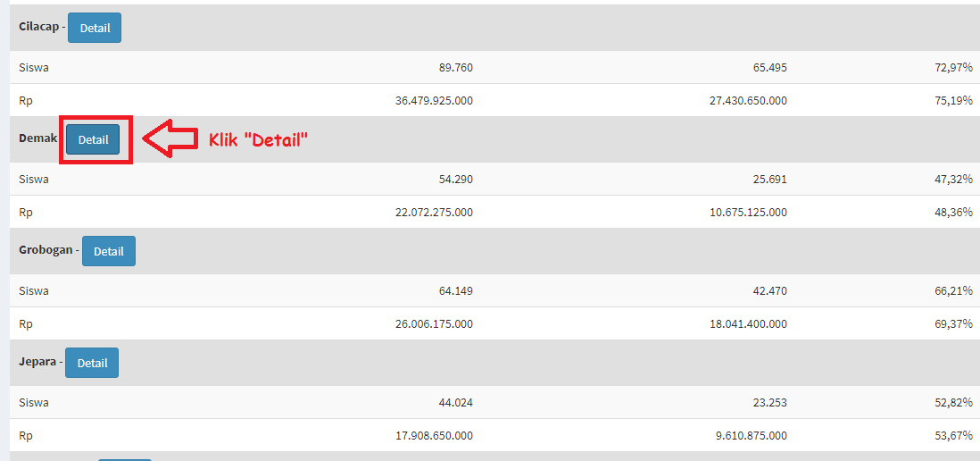Image resolution: width=980 pixels, height=461 pixels.
Task: Click Cilacap Siswa value 89.760
Action: [x=455, y=68]
